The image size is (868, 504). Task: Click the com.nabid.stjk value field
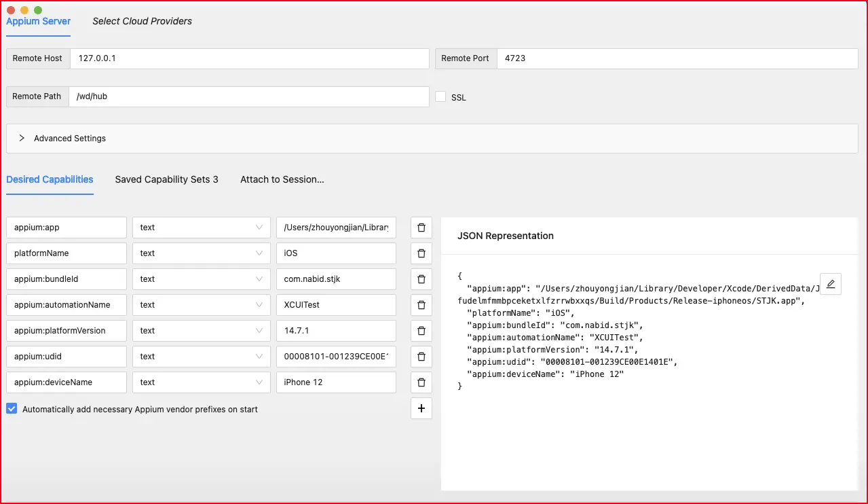(x=336, y=279)
